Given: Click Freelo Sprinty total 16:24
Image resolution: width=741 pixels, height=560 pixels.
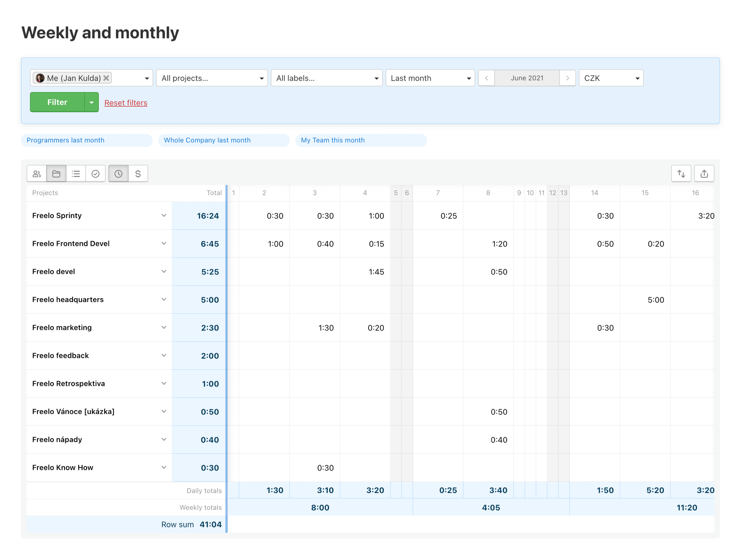Looking at the screenshot, I should 208,216.
